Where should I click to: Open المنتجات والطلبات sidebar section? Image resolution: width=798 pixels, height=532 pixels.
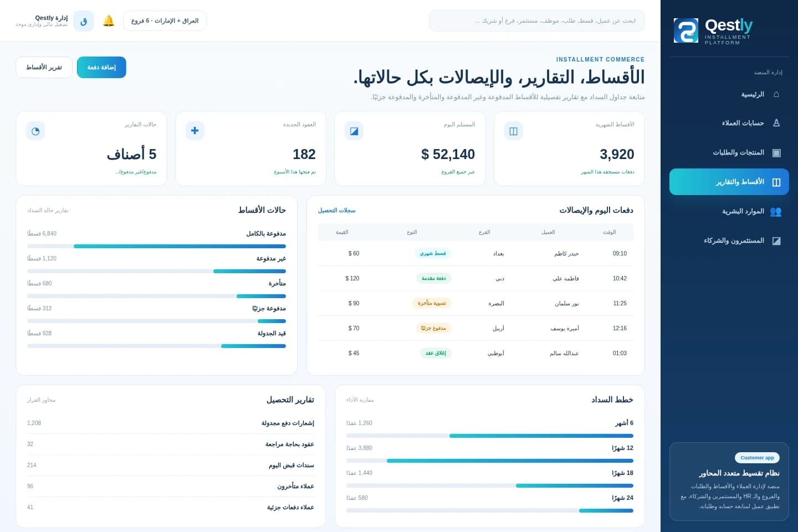pyautogui.click(x=729, y=152)
